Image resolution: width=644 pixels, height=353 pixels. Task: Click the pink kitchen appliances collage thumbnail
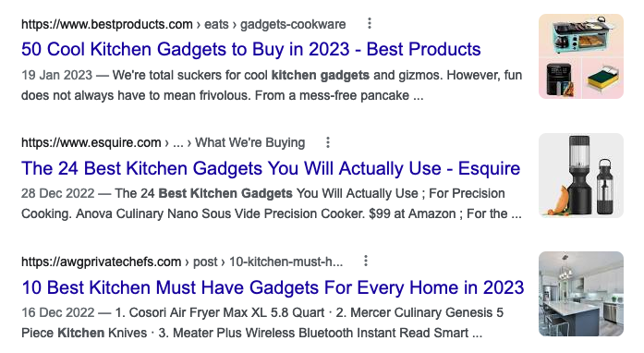(581, 56)
